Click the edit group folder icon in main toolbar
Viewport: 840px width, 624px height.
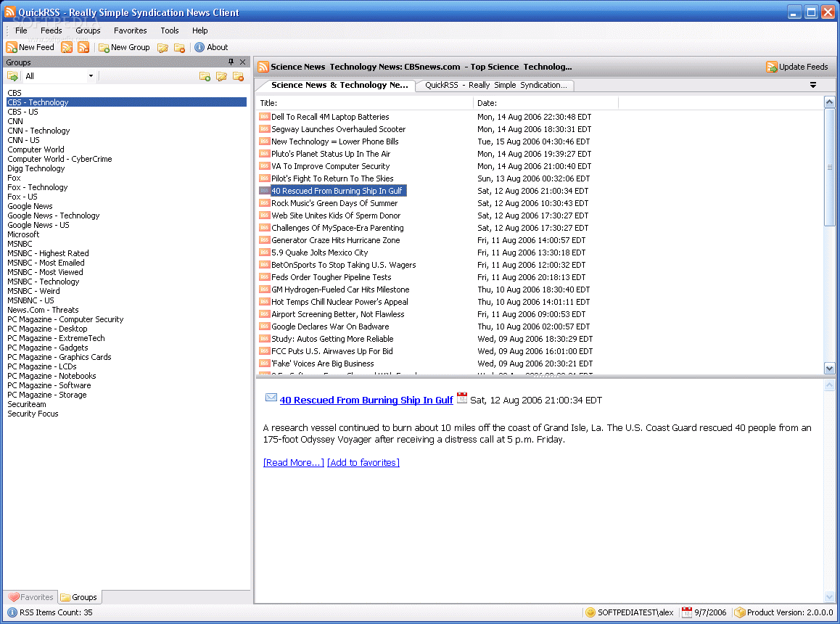163,48
